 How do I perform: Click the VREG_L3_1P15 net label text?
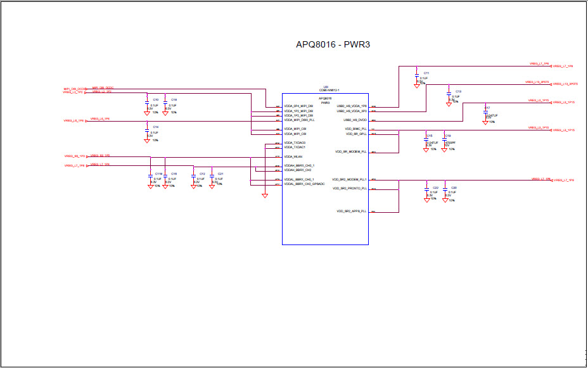[x=540, y=101]
